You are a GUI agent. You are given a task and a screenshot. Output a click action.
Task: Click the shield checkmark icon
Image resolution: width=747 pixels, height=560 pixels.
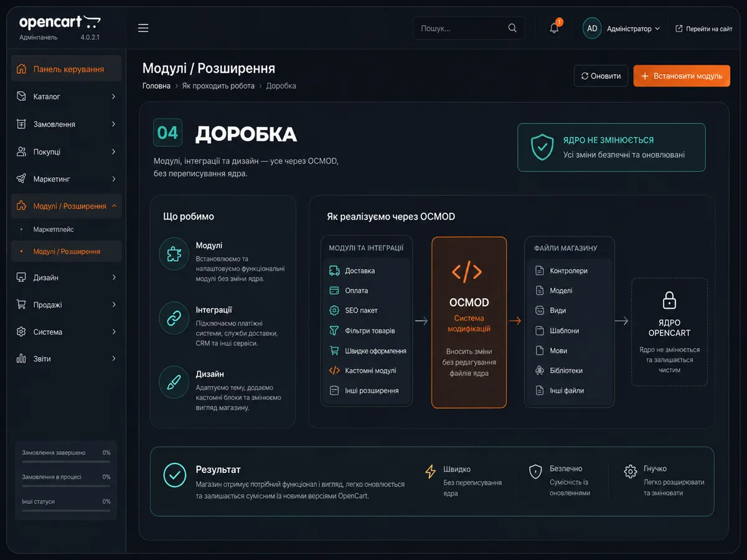[x=542, y=147]
